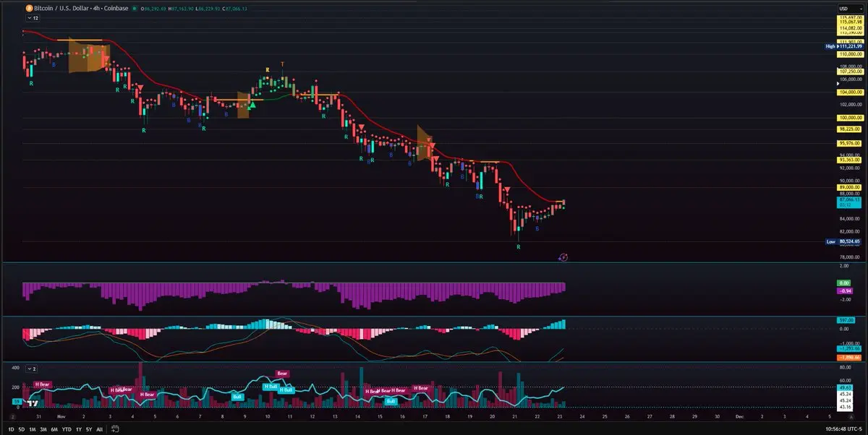Viewport: 868px width, 435px height.
Task: Click the High 111,221.99 price label
Action: [x=844, y=46]
